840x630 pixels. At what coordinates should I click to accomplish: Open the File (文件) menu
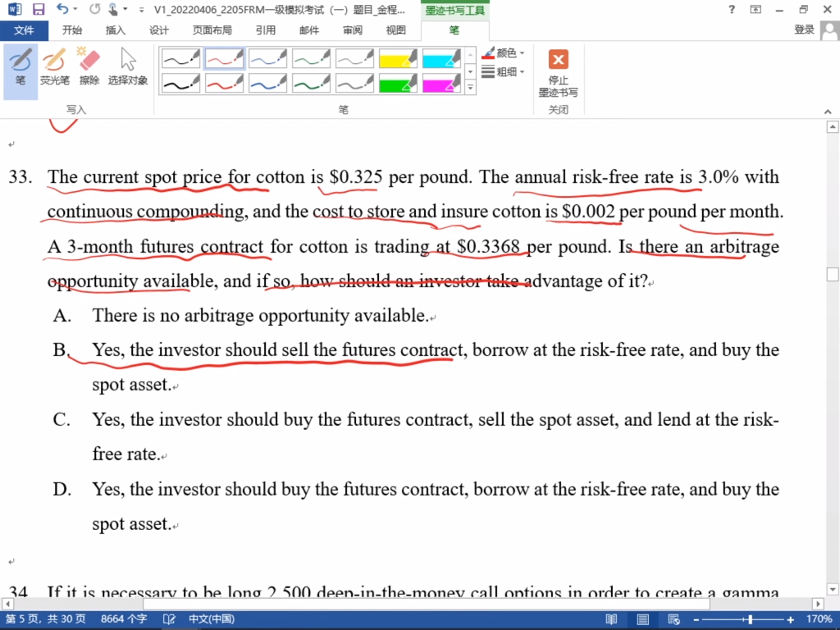(x=24, y=30)
